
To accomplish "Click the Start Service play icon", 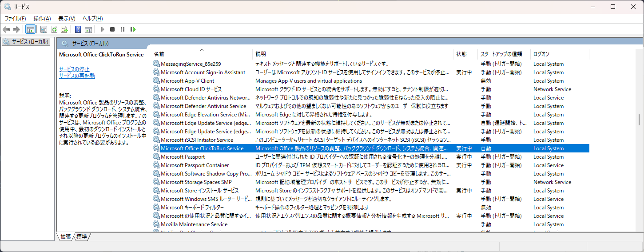I will coord(103,29).
